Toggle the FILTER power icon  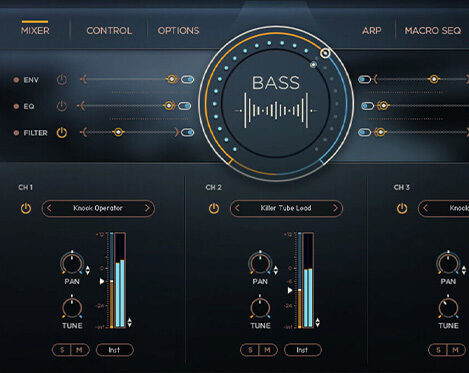pos(62,133)
